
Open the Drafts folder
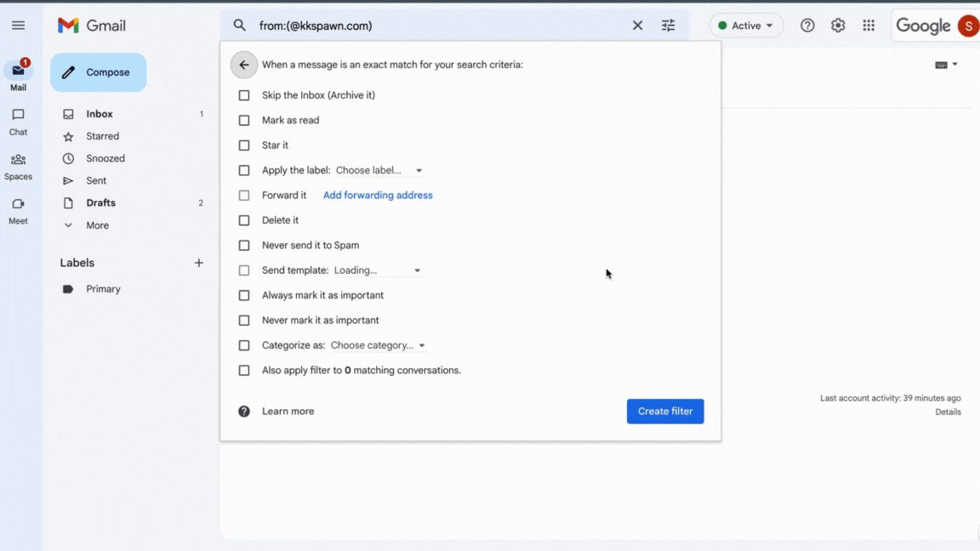100,203
